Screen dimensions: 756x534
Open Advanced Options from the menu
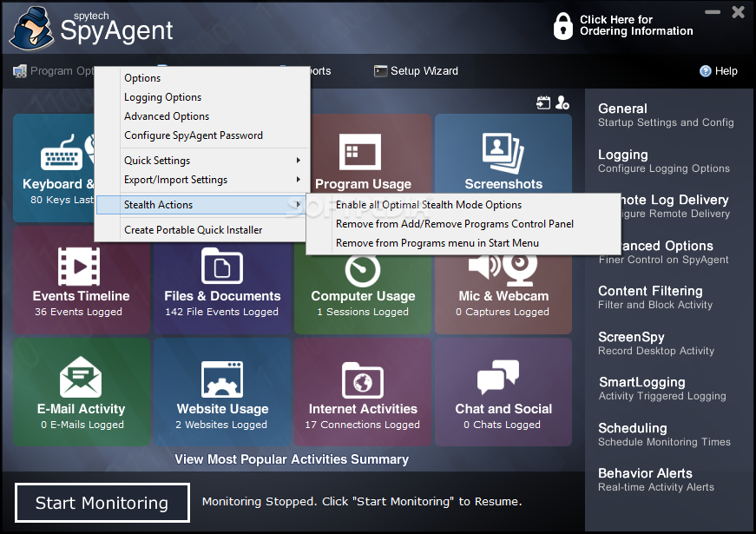point(202,116)
